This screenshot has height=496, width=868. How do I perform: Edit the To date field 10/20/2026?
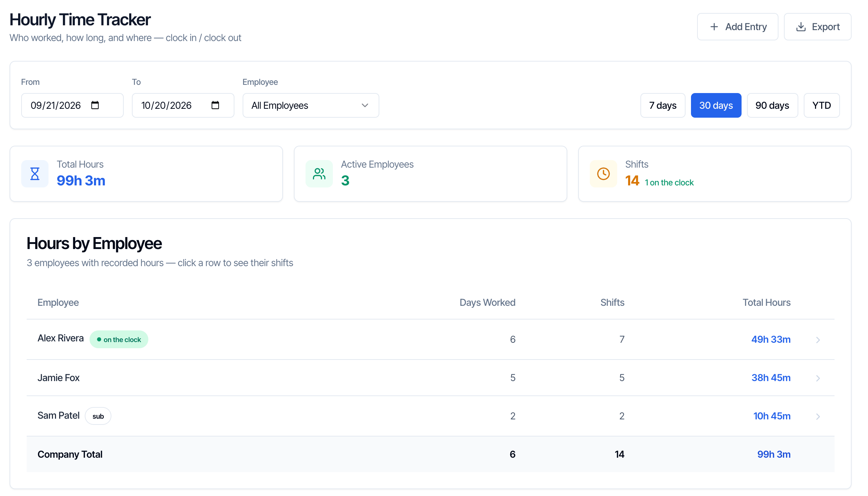183,105
